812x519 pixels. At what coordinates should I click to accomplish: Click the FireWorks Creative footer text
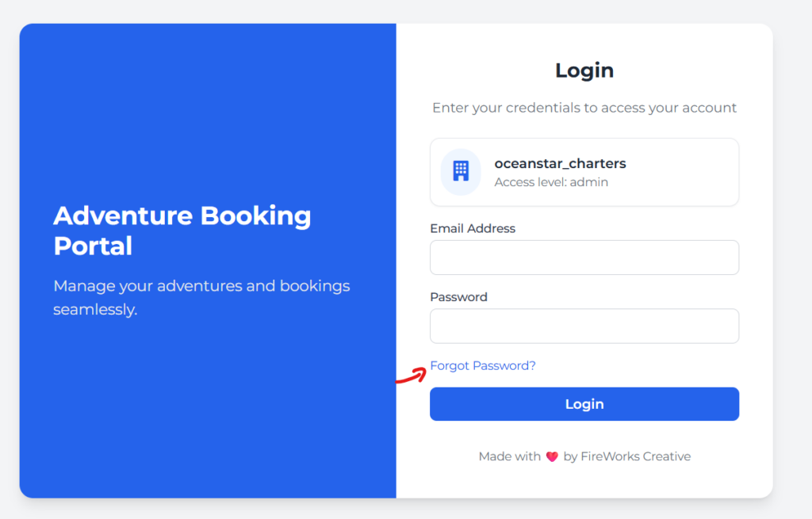635,456
